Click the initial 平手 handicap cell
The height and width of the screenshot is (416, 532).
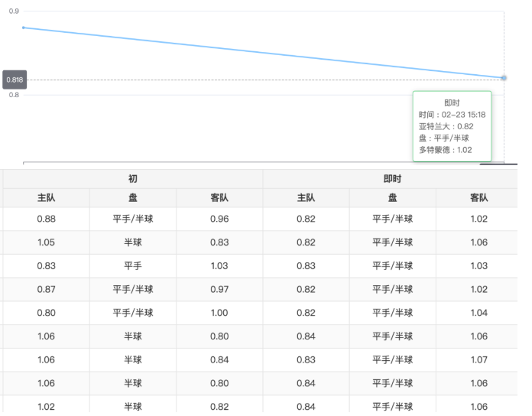pyautogui.click(x=133, y=265)
